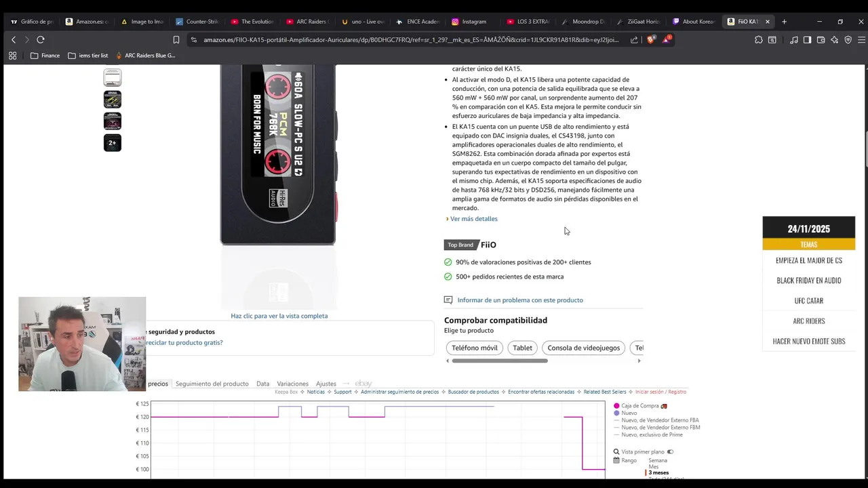Click Iniciar sesión / Registro in Keepa
868x488 pixels.
click(x=660, y=392)
